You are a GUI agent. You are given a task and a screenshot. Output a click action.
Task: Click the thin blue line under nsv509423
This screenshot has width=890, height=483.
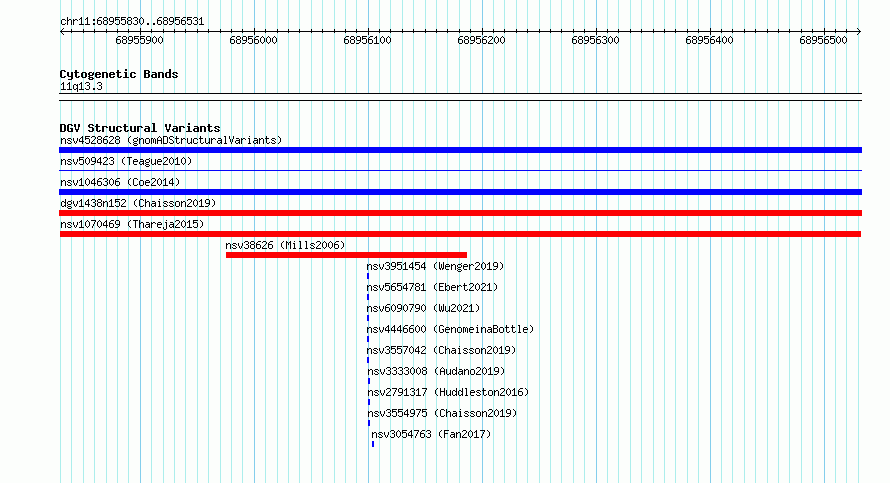(460, 170)
